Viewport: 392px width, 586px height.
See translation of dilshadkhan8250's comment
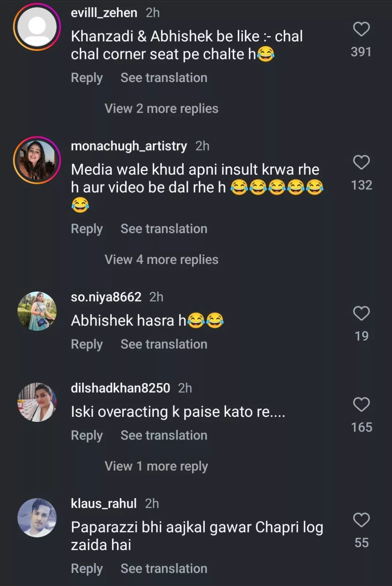click(x=164, y=435)
